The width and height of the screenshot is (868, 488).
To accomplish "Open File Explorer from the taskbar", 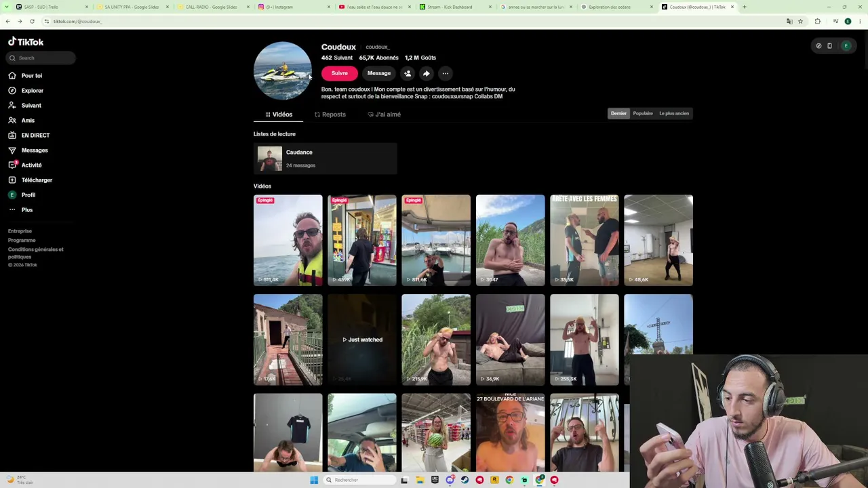I will click(420, 480).
